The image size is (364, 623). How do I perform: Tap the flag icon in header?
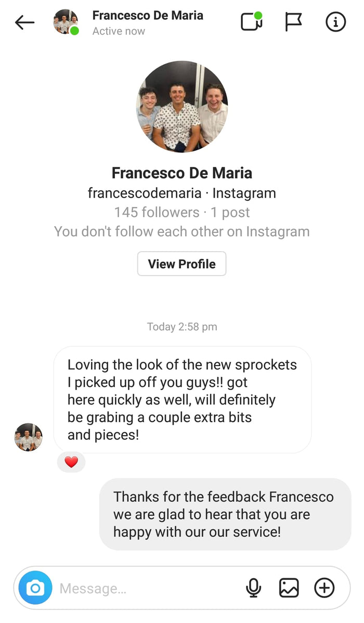(293, 22)
